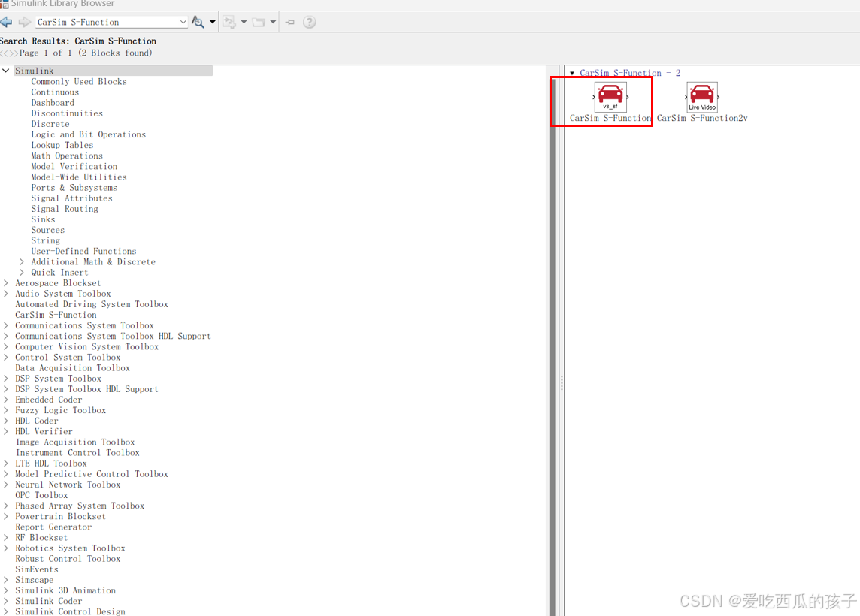
Task: Select Image Acquisition Toolbox
Action: (x=75, y=442)
